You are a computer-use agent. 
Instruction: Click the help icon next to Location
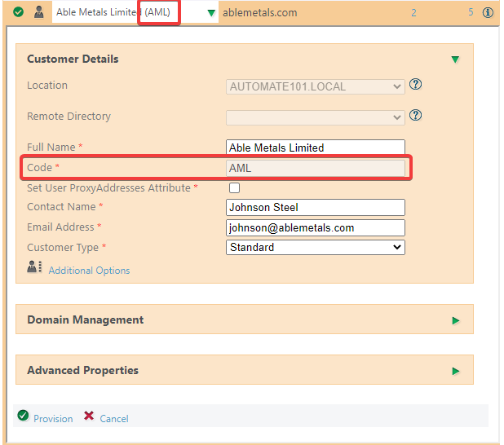[415, 85]
